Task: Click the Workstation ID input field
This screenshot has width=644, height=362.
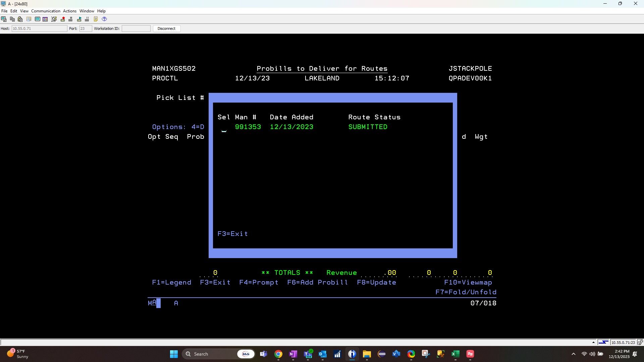Action: [x=136, y=28]
